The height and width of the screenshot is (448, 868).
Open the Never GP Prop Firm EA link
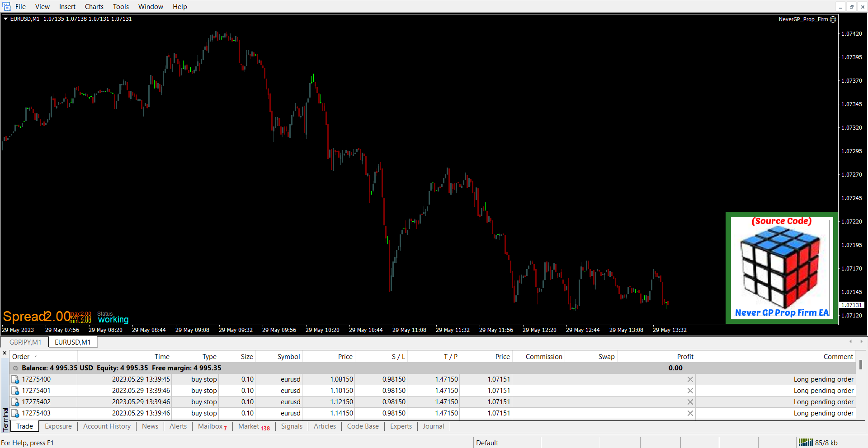782,313
